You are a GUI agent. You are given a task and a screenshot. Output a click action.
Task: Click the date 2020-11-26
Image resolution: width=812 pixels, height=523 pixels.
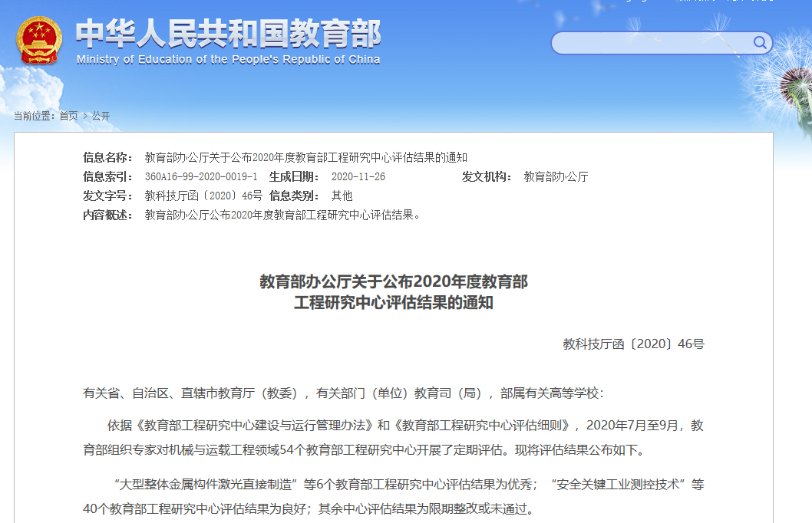click(x=358, y=176)
